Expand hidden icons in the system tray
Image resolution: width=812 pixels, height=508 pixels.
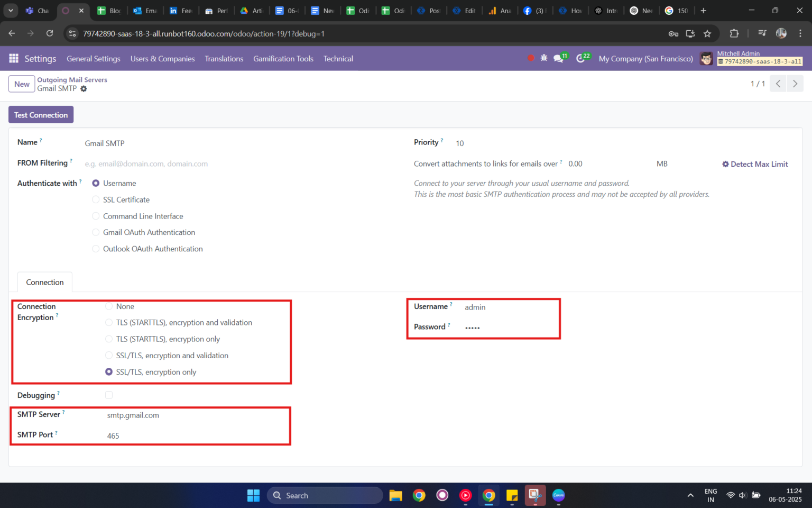point(690,495)
